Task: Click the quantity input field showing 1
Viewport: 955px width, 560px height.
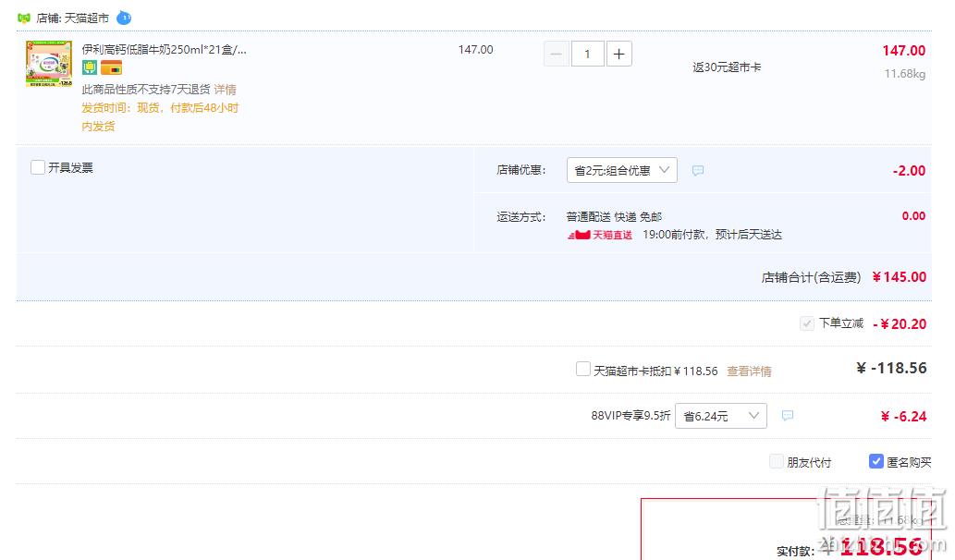Action: [x=587, y=54]
